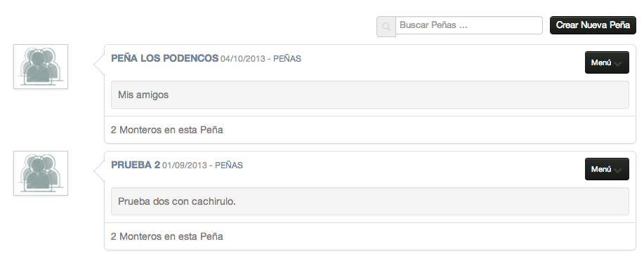The height and width of the screenshot is (256, 644).
Task: Open the Prueba 2 group avatar
Action: pyautogui.click(x=41, y=173)
